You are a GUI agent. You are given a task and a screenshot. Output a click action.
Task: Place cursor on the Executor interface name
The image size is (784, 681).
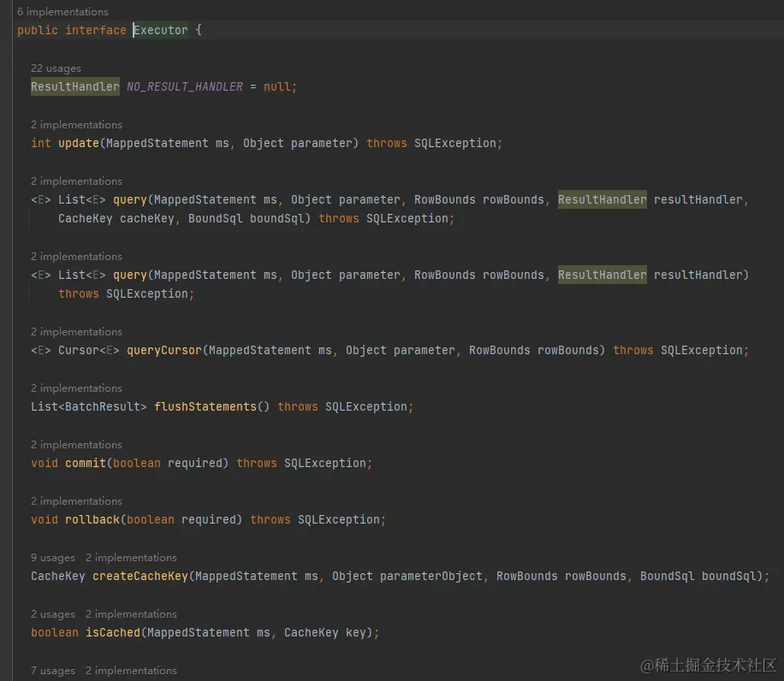pyautogui.click(x=161, y=30)
